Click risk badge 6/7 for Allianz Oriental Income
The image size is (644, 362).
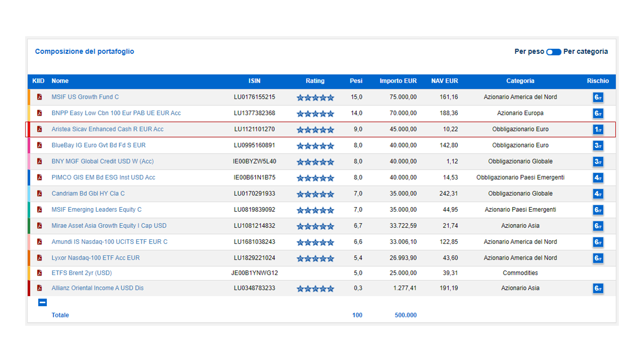click(598, 289)
